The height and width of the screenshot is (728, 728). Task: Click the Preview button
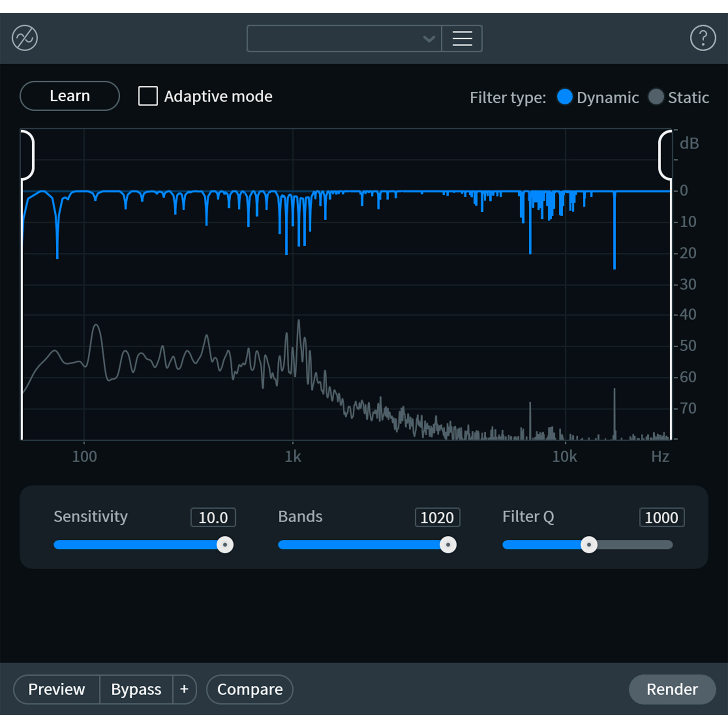point(57,689)
